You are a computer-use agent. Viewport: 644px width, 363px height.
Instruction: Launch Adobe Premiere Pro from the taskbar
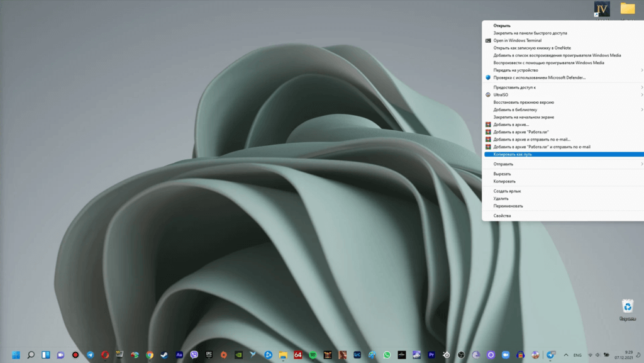pyautogui.click(x=431, y=355)
